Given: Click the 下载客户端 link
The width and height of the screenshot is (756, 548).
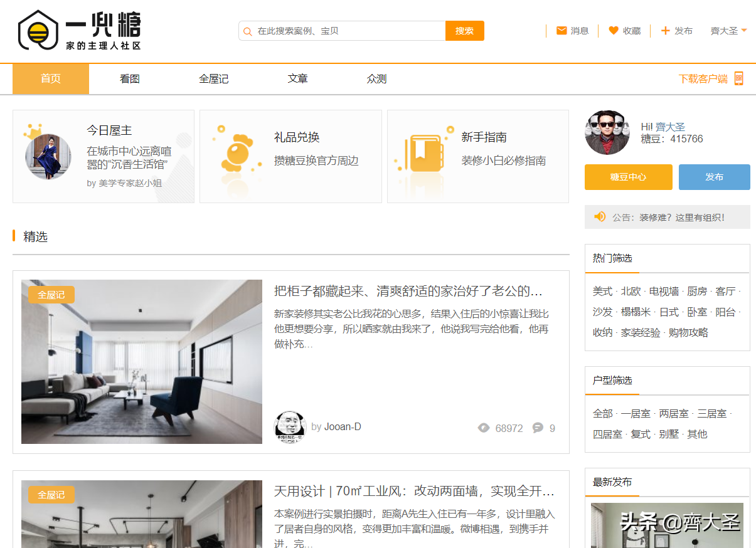Looking at the screenshot, I should (x=703, y=79).
